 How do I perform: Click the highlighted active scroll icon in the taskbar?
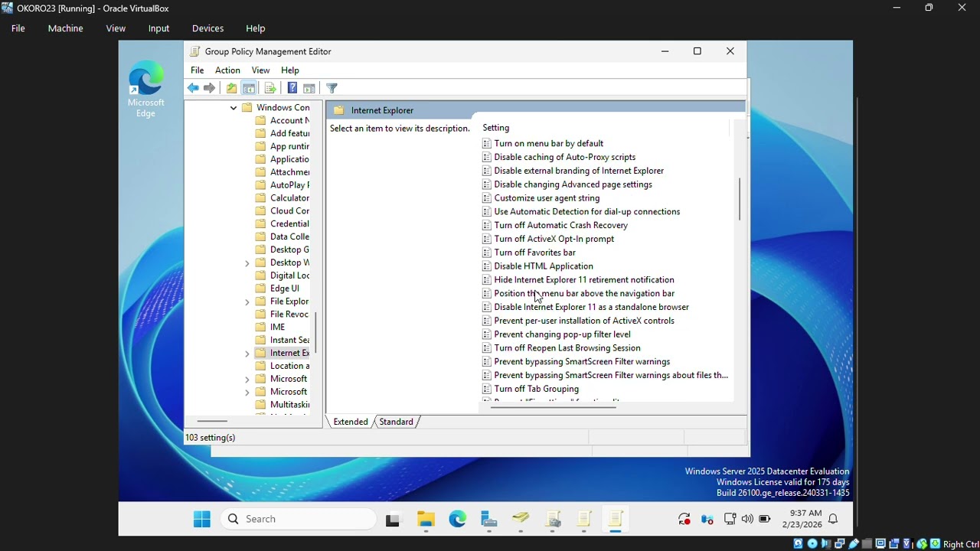(x=616, y=519)
